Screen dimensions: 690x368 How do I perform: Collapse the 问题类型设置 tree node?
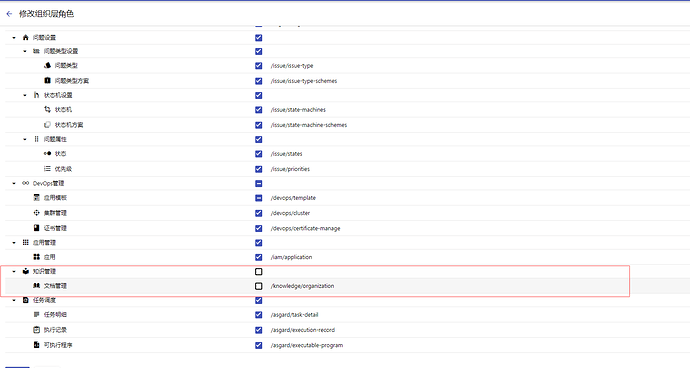[x=25, y=51]
